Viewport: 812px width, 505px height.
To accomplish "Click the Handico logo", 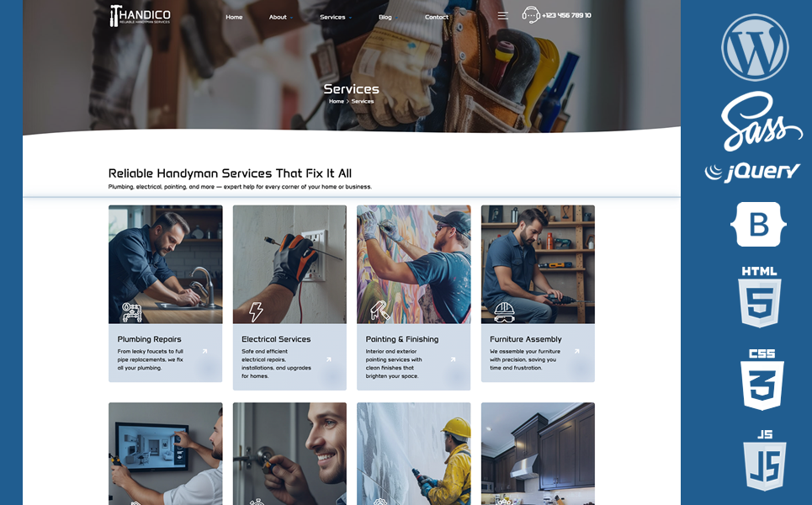I will point(140,16).
